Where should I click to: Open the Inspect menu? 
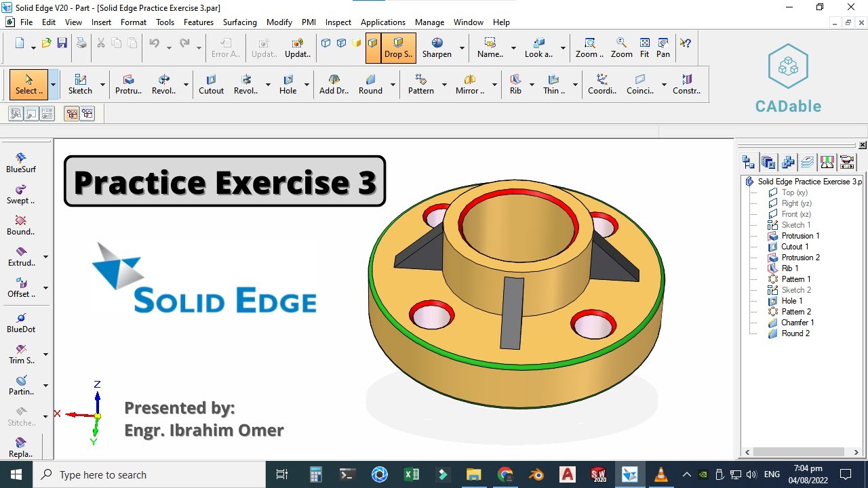(x=338, y=22)
